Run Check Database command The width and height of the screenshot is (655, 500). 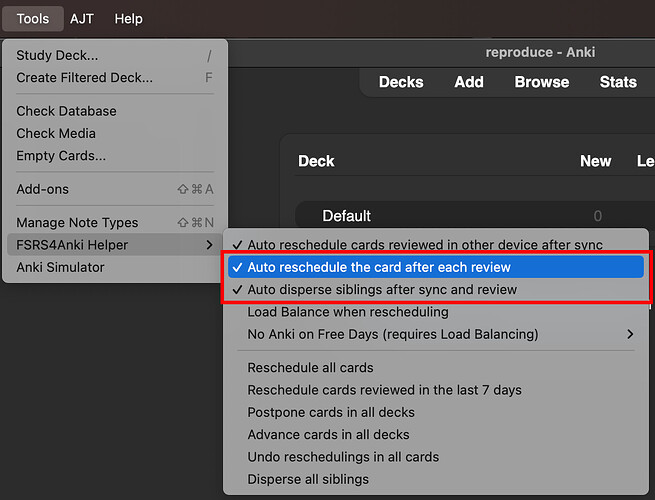[x=115, y=111]
